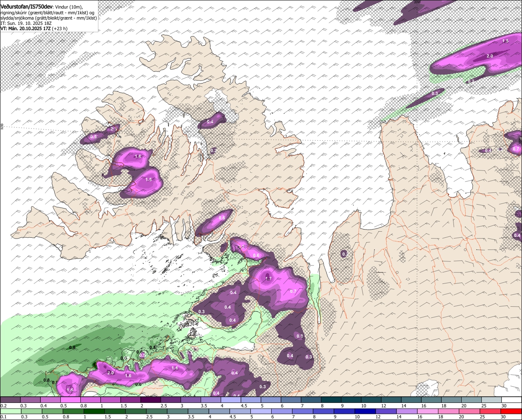This screenshot has height=420, width=522.
Task: Click the purple 0.3 swatch in upper scale
Action: tap(30, 400)
